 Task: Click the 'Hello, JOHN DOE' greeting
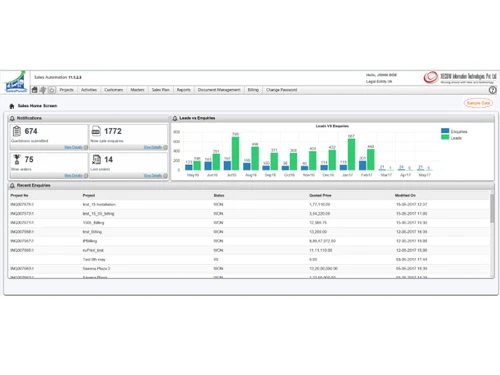coord(381,75)
